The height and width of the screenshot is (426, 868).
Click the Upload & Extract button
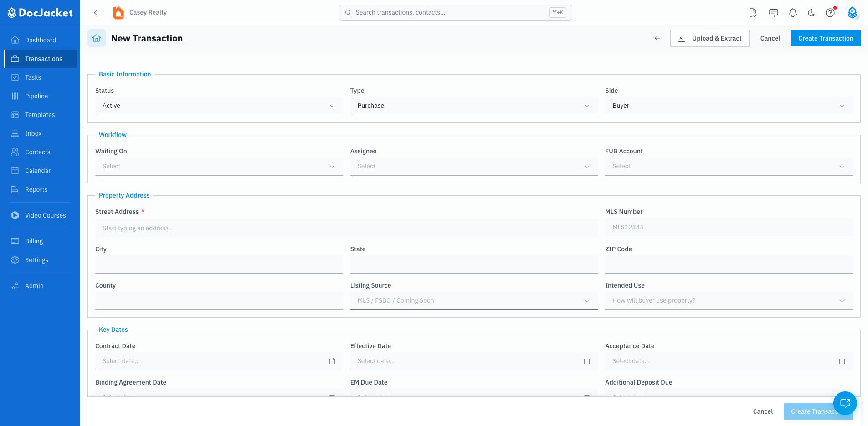[x=710, y=38]
